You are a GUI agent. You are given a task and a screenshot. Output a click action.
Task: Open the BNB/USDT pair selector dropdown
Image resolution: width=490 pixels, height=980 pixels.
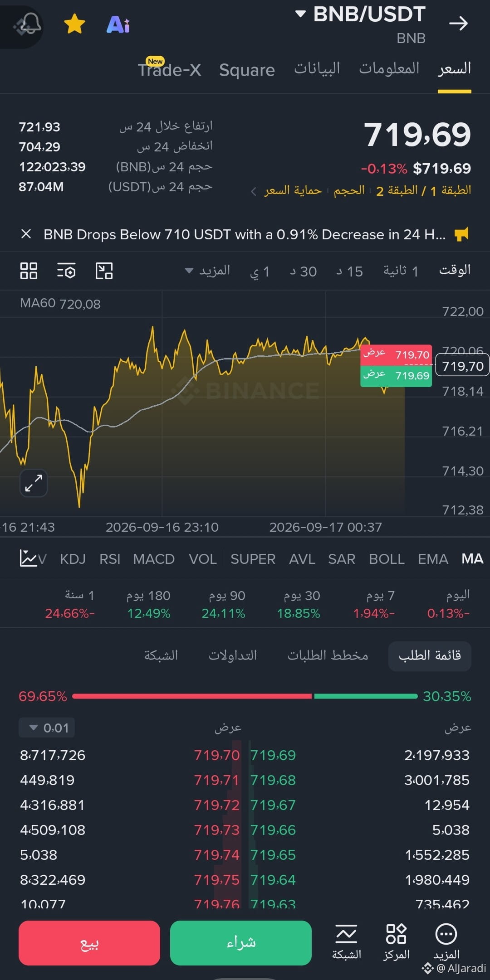[x=361, y=14]
